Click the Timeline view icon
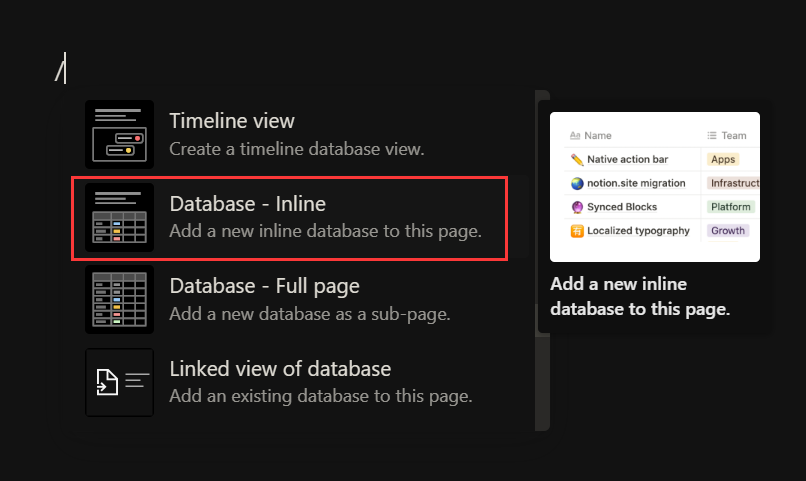The width and height of the screenshot is (806, 481). 119,135
